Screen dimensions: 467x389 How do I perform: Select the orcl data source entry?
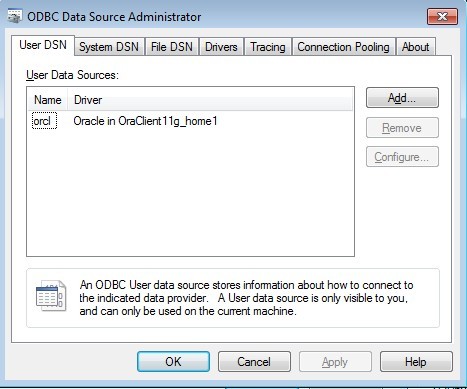click(x=44, y=121)
